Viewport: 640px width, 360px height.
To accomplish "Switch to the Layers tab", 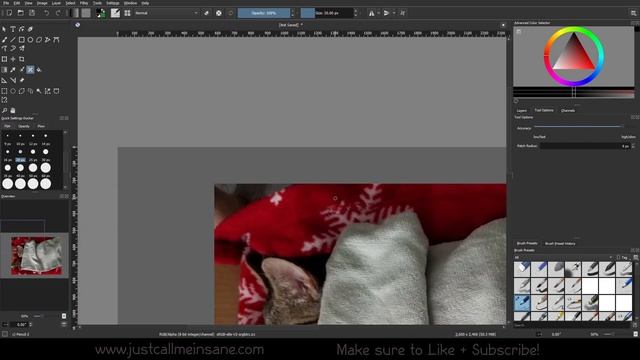I will point(522,111).
